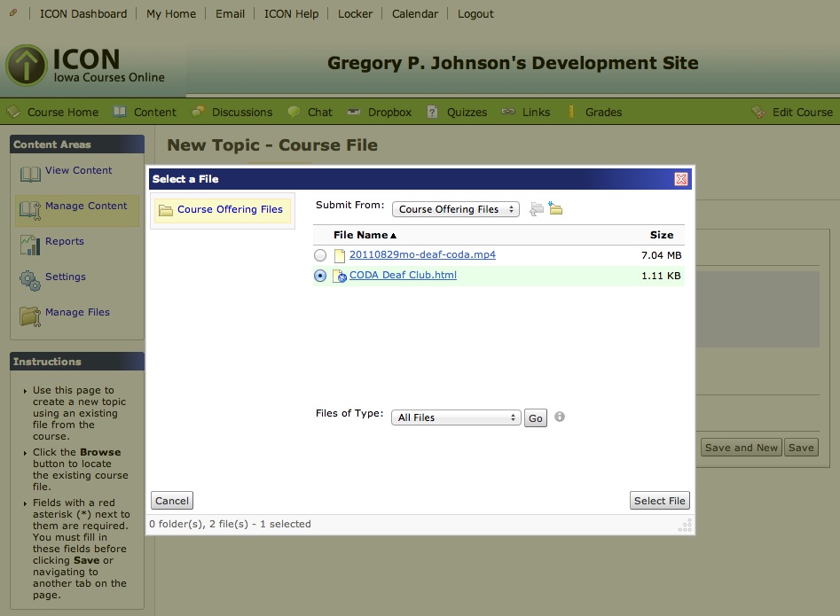Viewport: 840px width, 616px height.
Task: Open the Calendar menu item
Action: click(414, 13)
